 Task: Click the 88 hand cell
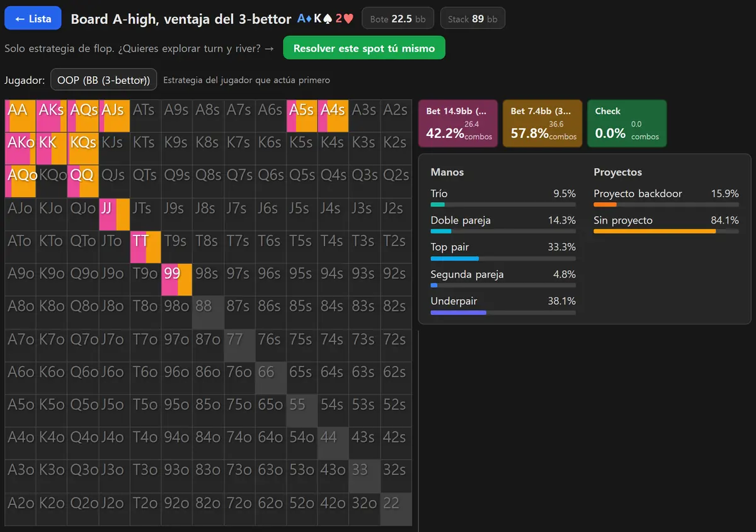point(208,312)
